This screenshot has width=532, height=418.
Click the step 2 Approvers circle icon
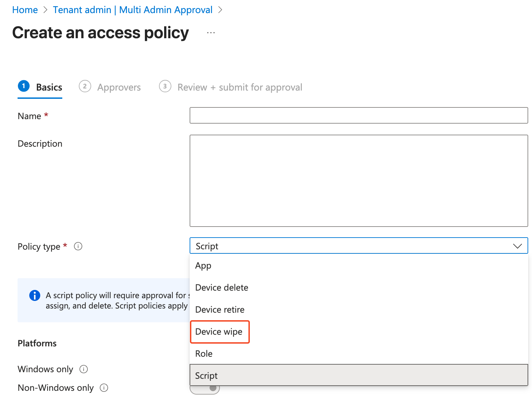(x=85, y=86)
